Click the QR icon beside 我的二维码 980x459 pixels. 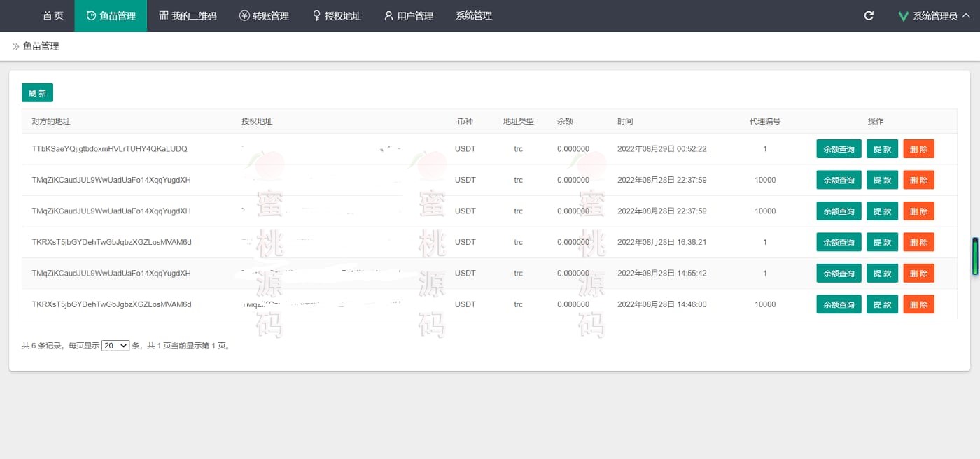(x=164, y=15)
